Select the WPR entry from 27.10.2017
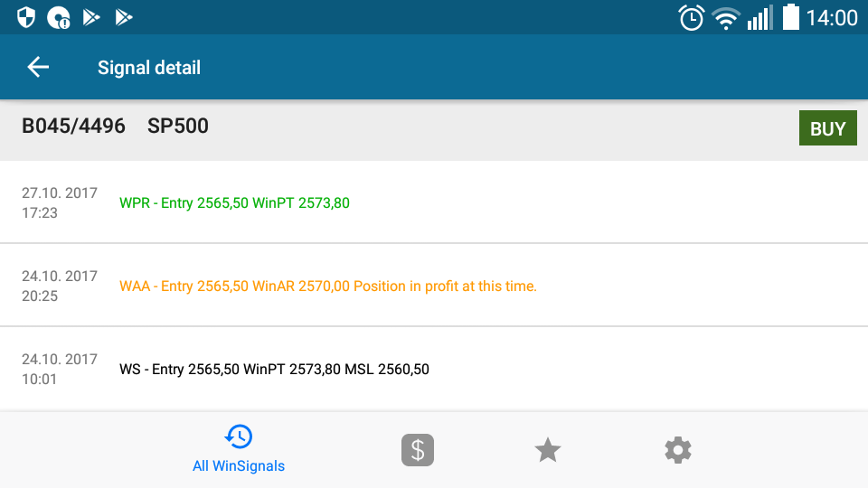The width and height of the screenshot is (868, 488). (x=434, y=202)
